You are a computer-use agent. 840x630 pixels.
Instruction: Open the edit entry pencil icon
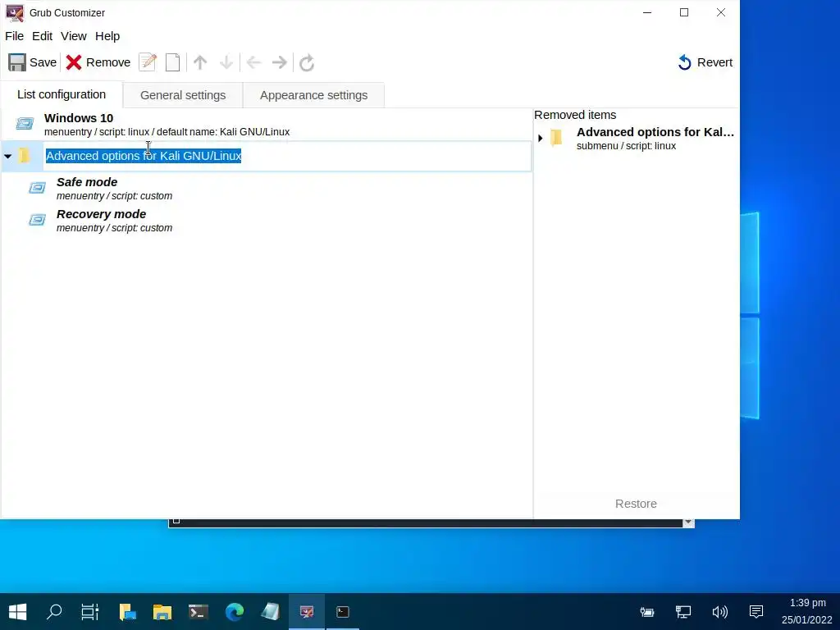[x=148, y=62]
